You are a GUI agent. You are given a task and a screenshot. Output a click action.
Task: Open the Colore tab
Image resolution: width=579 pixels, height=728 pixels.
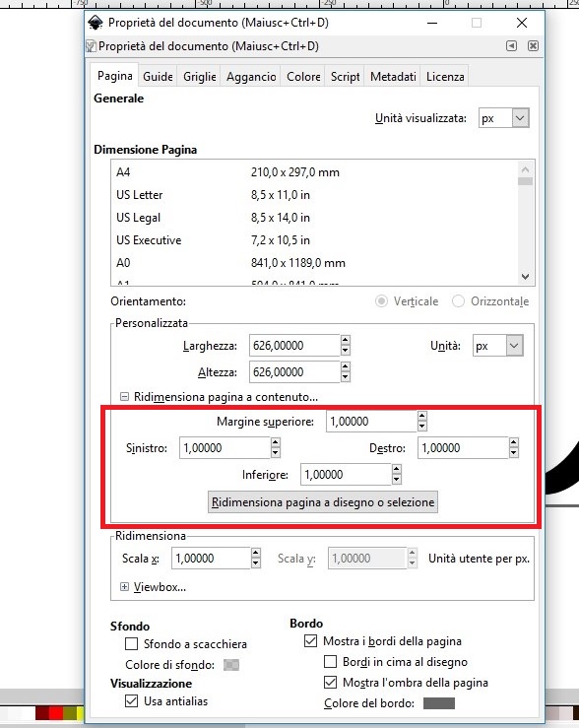click(x=303, y=76)
